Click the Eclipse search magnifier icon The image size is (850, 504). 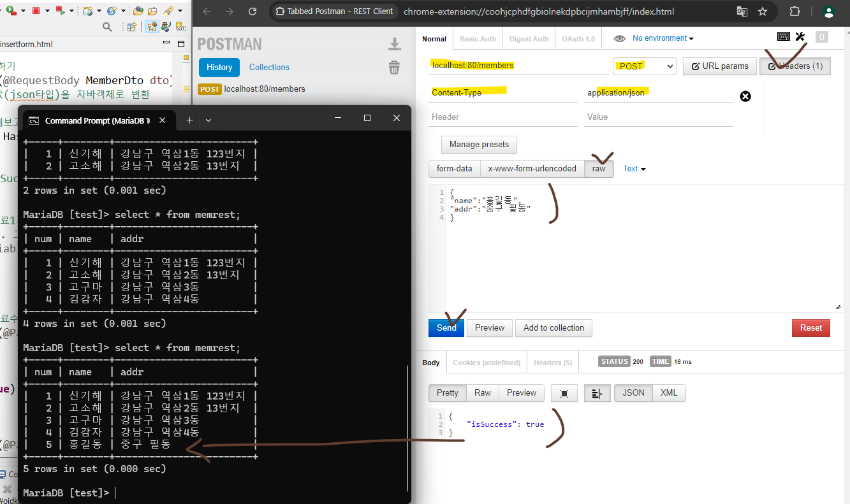tap(107, 27)
